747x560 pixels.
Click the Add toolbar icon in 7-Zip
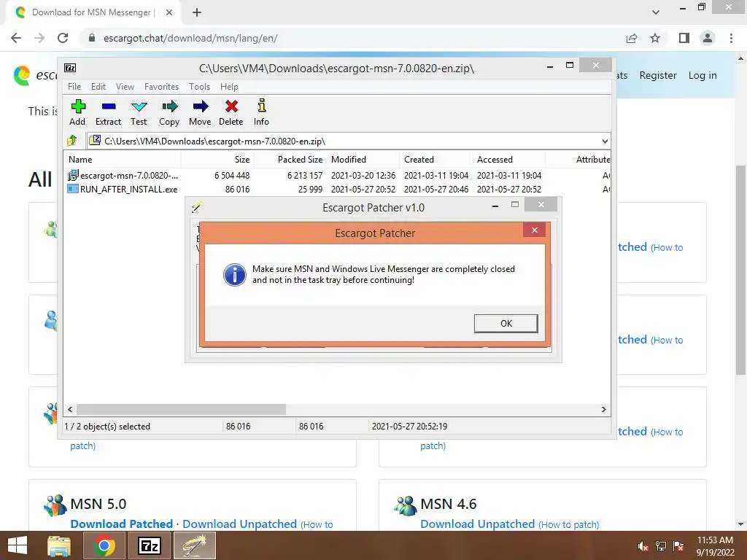tap(78, 106)
